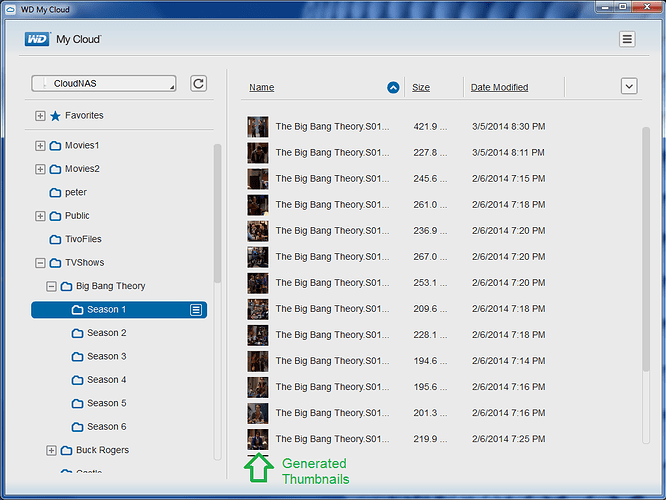Click thumbnail of the 209.6 size file
Image resolution: width=666 pixels, height=500 pixels.
tap(258, 309)
